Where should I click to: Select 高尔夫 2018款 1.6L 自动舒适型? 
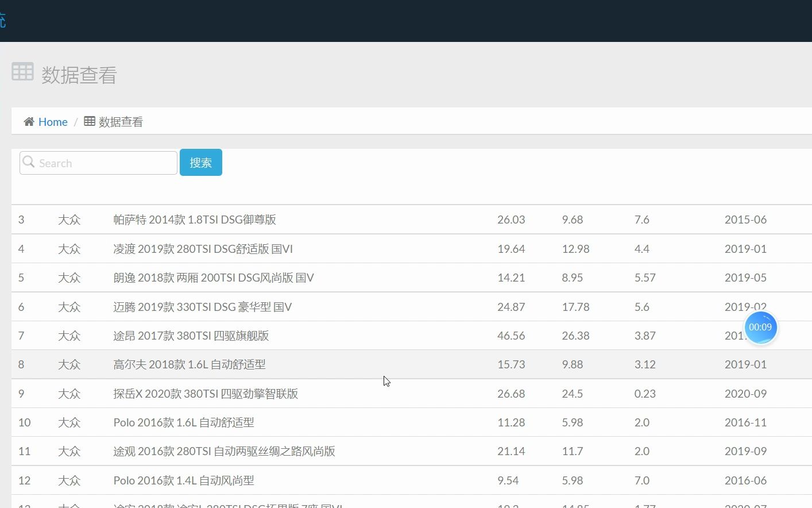[190, 364]
